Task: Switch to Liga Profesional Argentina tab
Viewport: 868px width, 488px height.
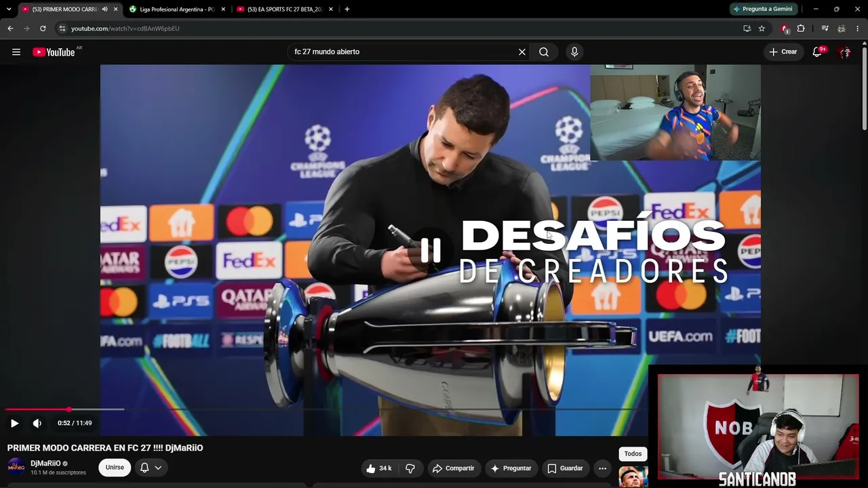Action: pos(177,9)
